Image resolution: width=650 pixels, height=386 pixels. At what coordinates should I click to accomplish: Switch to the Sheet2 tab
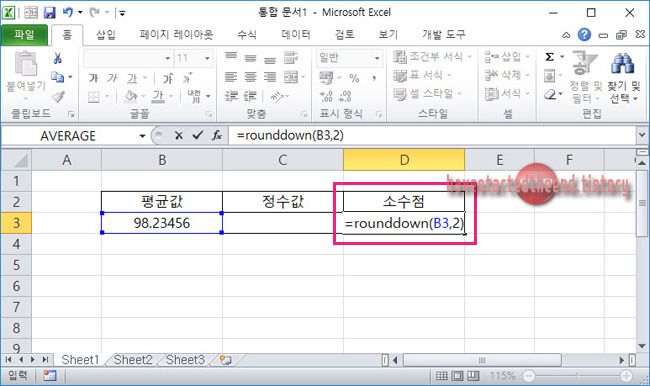tap(133, 360)
